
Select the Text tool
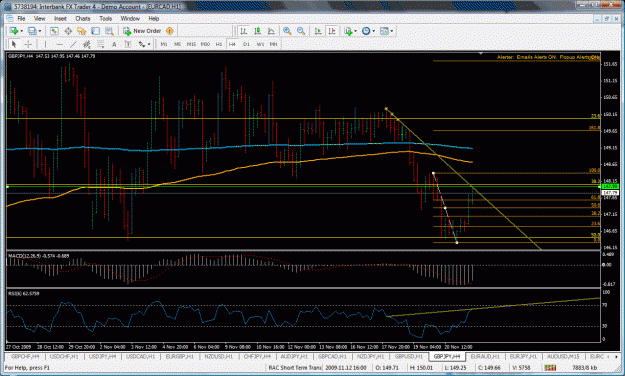(x=114, y=44)
